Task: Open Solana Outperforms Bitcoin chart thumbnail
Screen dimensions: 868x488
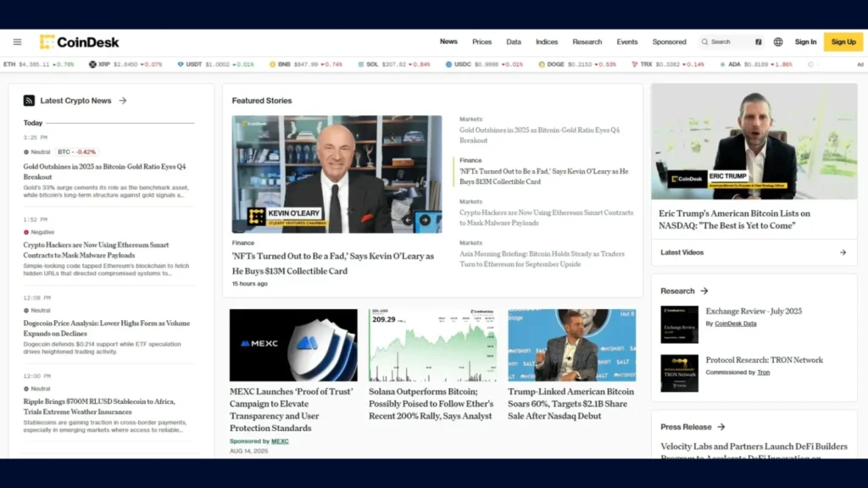Action: 433,346
